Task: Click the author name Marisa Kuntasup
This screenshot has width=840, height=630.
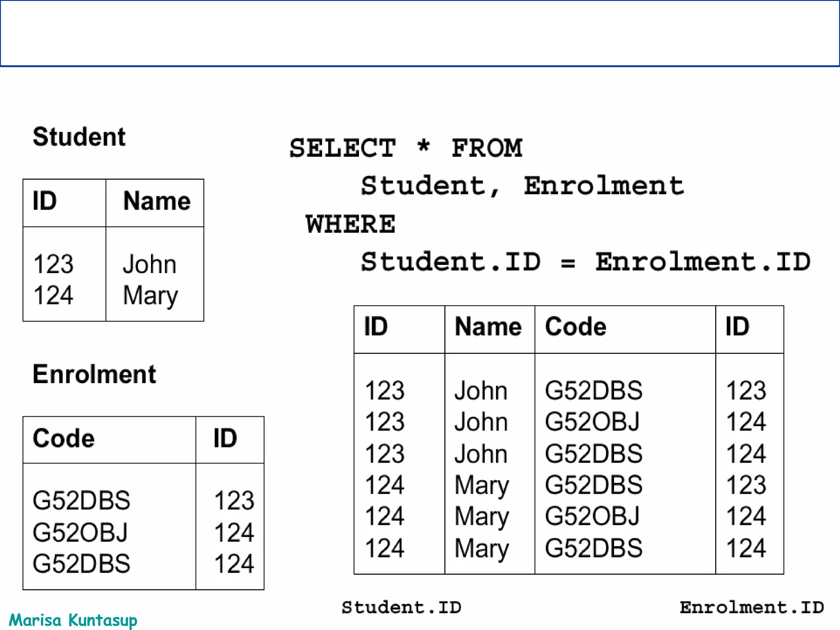Action: click(73, 620)
